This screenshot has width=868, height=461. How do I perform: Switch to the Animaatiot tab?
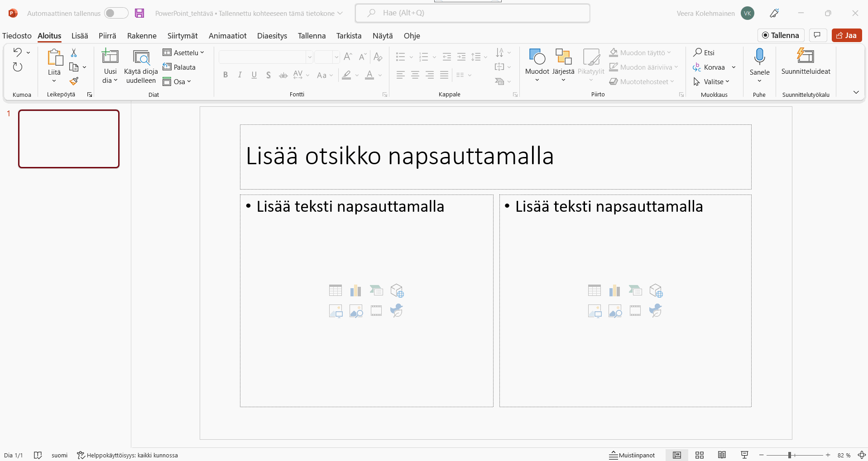[x=228, y=36]
